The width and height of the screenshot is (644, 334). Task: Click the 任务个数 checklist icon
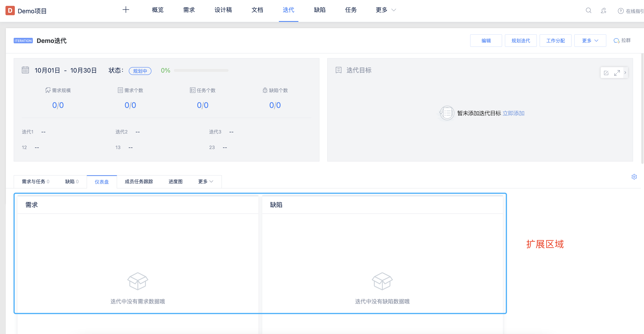click(192, 90)
